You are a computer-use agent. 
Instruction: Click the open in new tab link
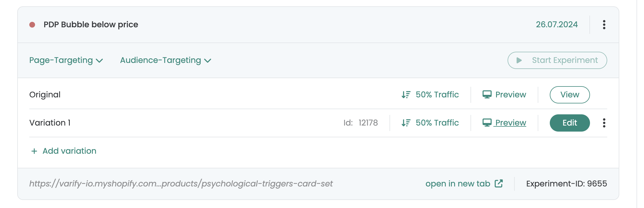(458, 184)
